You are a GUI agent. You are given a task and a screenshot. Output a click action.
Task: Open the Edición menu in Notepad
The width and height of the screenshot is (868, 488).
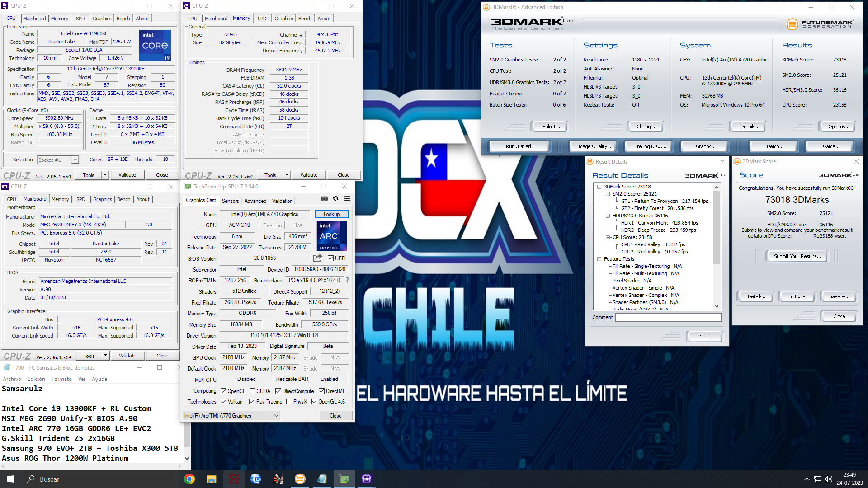pyautogui.click(x=36, y=379)
